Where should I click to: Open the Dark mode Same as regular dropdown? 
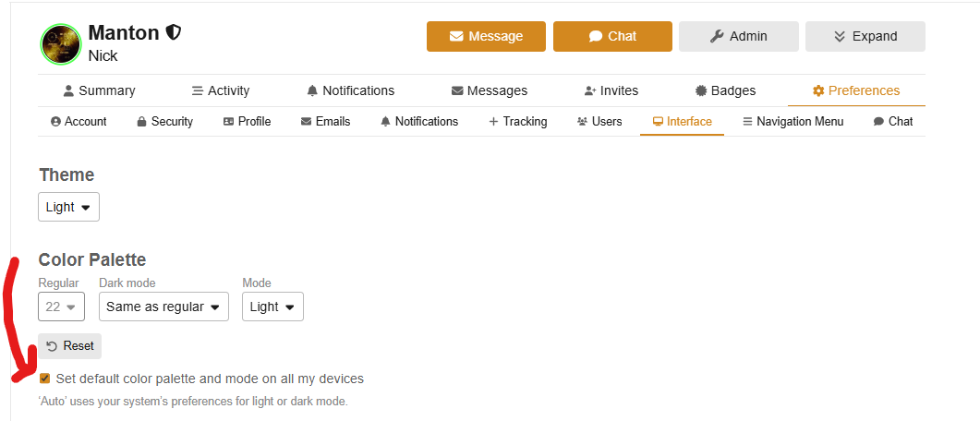[x=163, y=307]
